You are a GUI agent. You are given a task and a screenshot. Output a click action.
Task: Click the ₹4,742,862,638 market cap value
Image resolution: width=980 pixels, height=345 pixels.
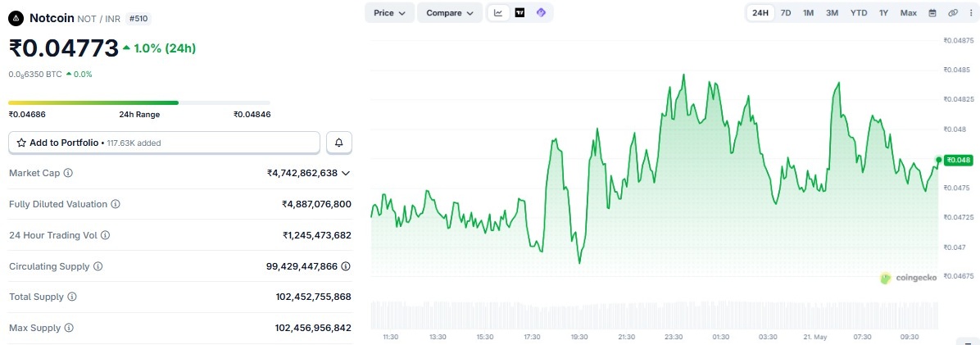pyautogui.click(x=302, y=173)
